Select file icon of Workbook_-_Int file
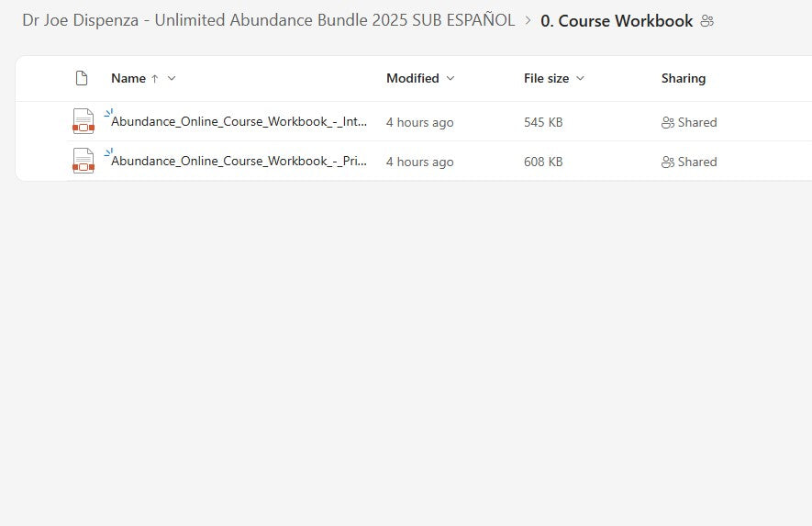Viewport: 812px width, 526px height. point(83,121)
